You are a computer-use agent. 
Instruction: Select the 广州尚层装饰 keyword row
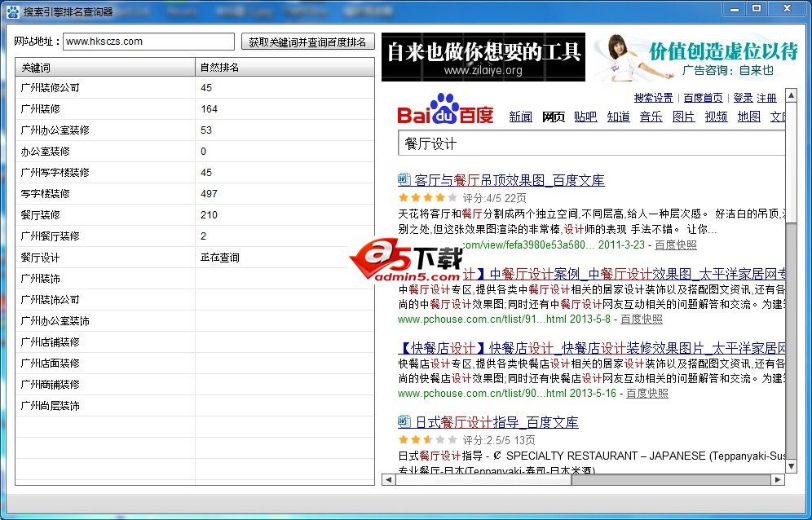[x=195, y=406]
